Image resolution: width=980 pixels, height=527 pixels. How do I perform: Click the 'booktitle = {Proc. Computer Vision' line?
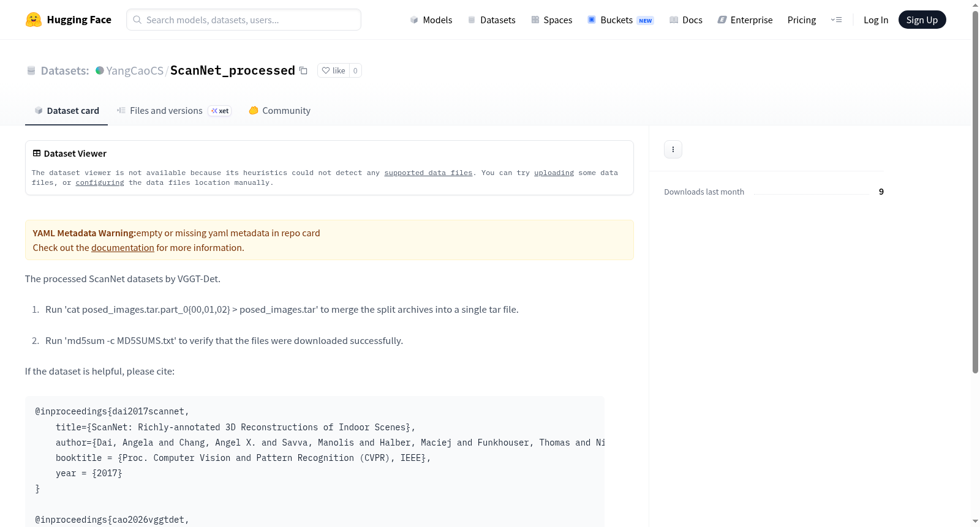tap(243, 458)
